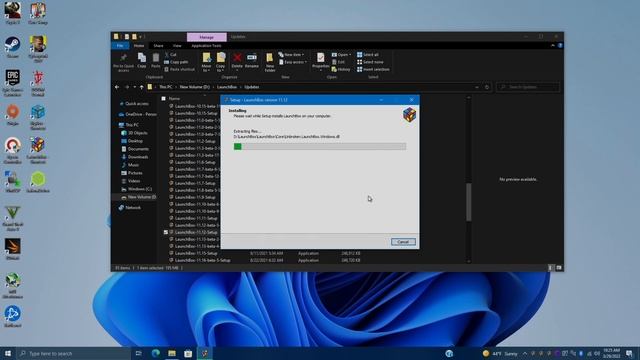Screen dimensions: 640x360
Task: Open the Application Tools tab
Action: [206, 45]
